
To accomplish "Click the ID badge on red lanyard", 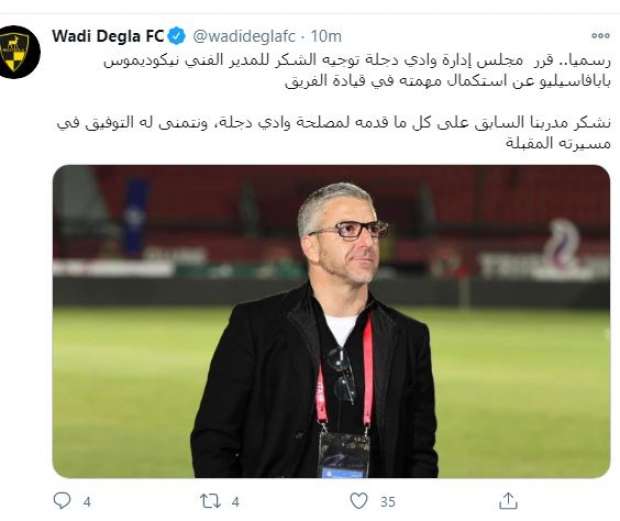I will coord(345,455).
